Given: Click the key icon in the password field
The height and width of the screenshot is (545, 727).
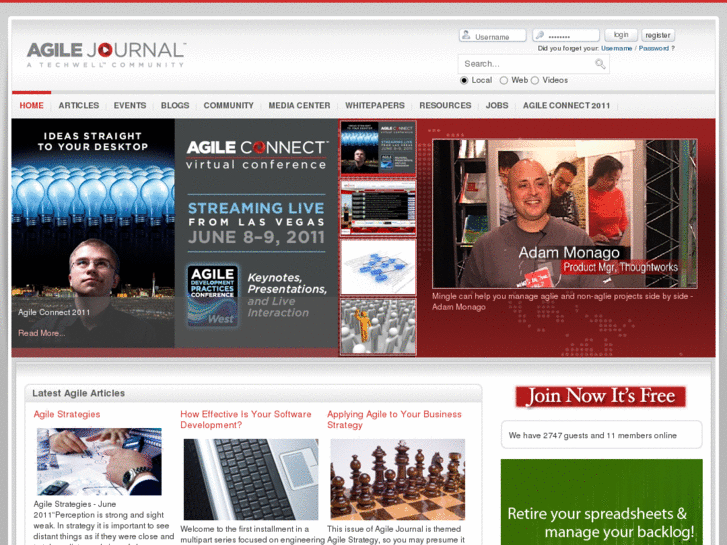Looking at the screenshot, I should click(540, 35).
